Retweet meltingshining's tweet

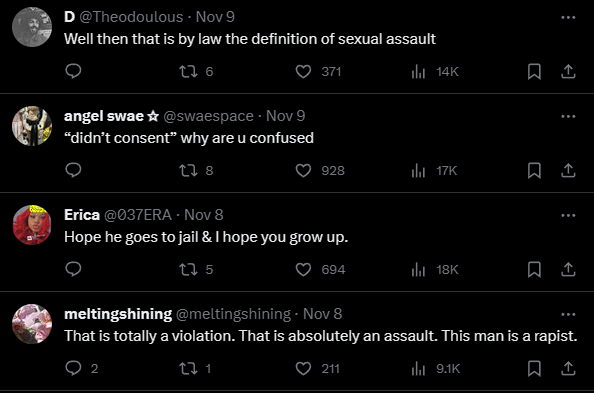[x=195, y=368]
